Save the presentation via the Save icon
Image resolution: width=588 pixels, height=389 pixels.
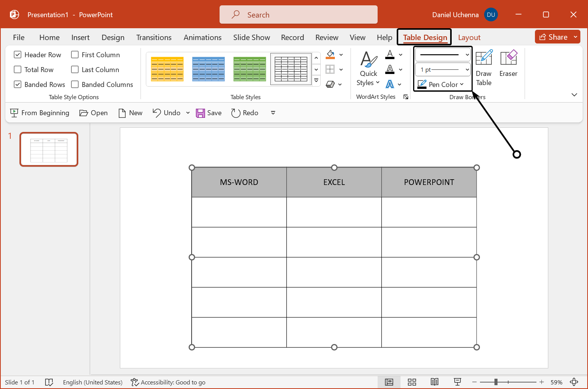click(208, 113)
